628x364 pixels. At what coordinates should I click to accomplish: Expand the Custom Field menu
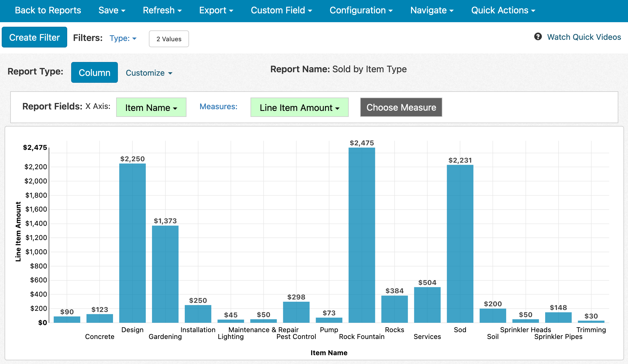point(281,10)
